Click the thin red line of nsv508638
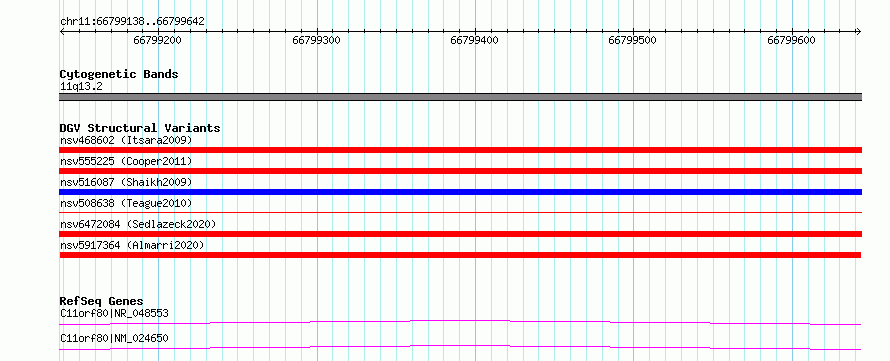Screen dimensions: 890x361 point(460,212)
